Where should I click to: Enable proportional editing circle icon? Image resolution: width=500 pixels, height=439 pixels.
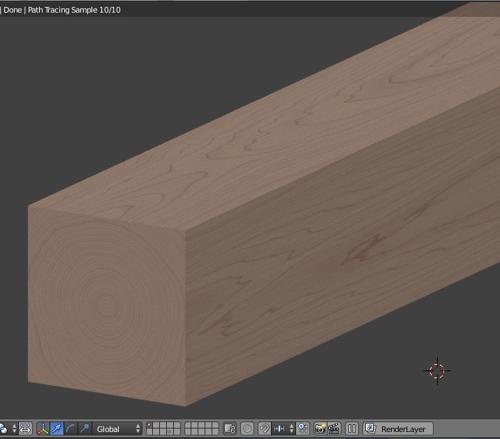(247, 429)
